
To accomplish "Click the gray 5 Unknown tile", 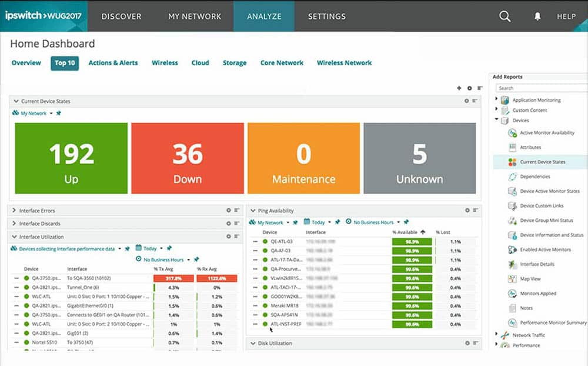I will coord(420,158).
